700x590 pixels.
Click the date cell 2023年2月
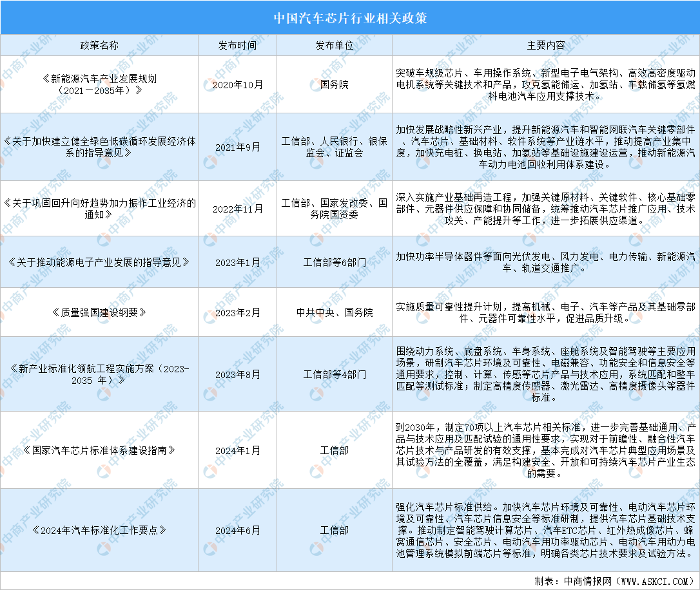tap(237, 312)
